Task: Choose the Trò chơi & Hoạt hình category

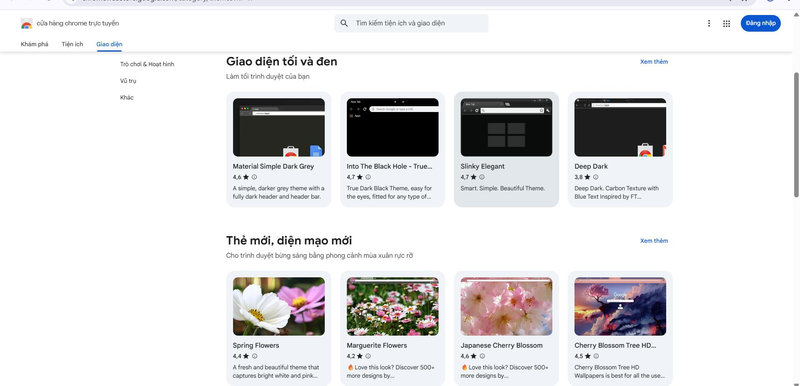Action: 147,64
